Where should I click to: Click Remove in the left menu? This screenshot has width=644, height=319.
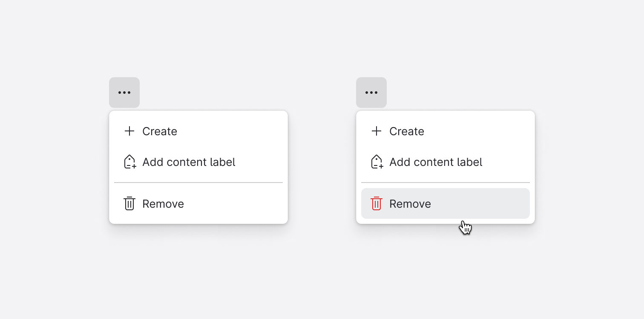163,203
